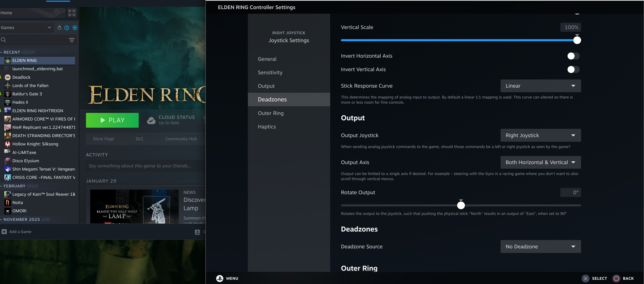Click the grid view icon next to Home
Image resolution: width=644 pixels, height=284 pixels.
(72, 13)
